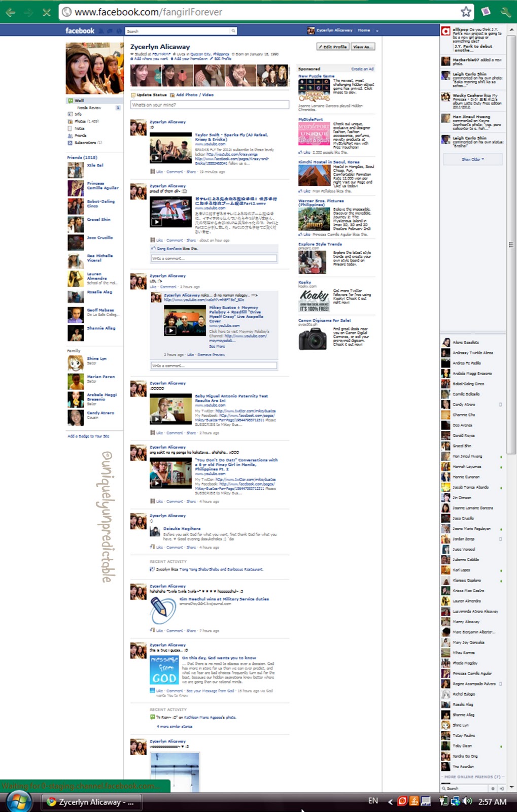Hide the chat sidebar icon

point(502,788)
